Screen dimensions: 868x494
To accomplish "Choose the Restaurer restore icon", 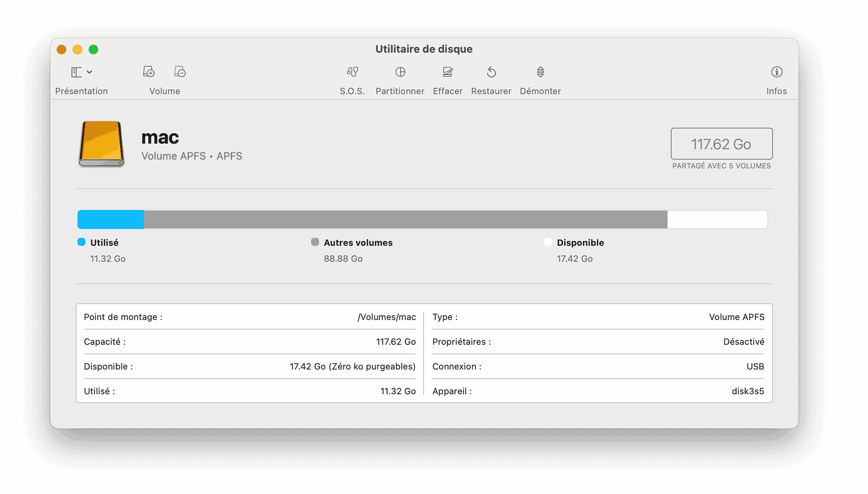I will point(491,72).
